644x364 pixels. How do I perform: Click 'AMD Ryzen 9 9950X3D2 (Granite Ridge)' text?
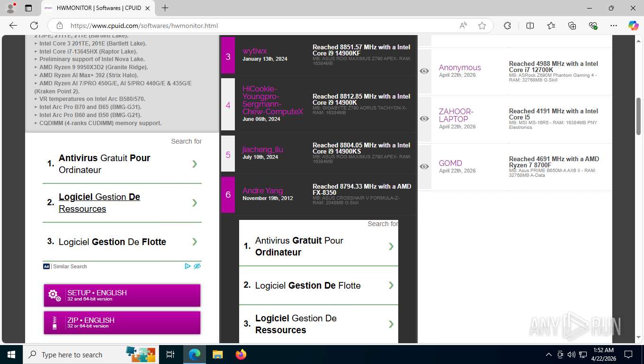(94, 67)
